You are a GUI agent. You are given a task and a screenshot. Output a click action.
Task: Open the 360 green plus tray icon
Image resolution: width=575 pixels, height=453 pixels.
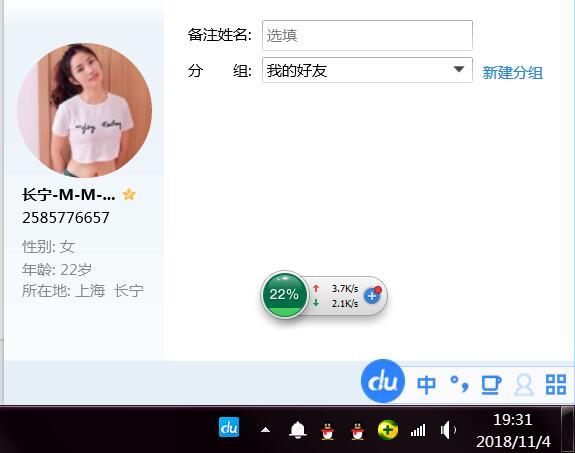point(388,430)
